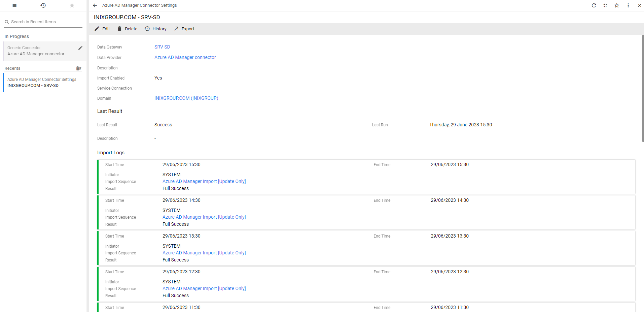Follow the INIXGROUP.COM (INIXGROUP) domain link
Image resolution: width=644 pixels, height=312 pixels.
[186, 98]
